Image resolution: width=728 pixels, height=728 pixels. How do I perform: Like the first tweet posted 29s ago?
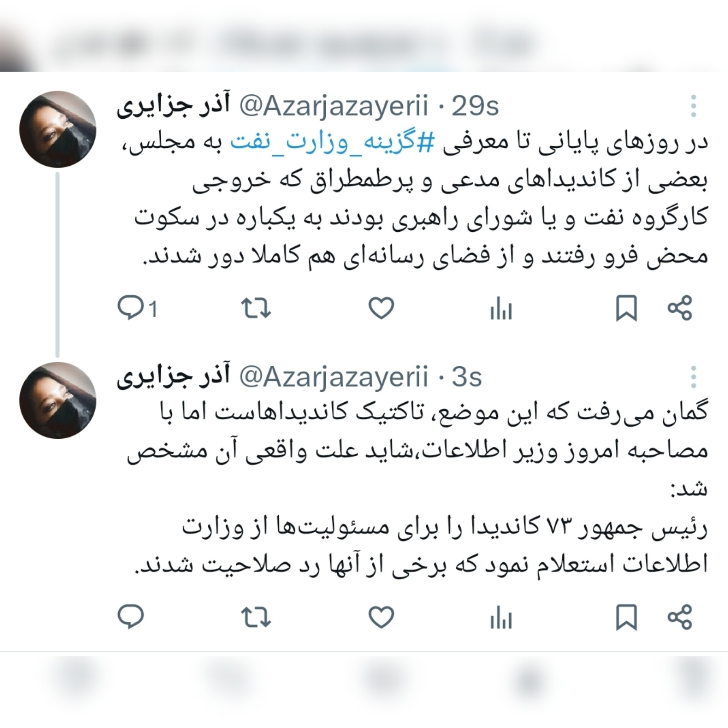(381, 308)
